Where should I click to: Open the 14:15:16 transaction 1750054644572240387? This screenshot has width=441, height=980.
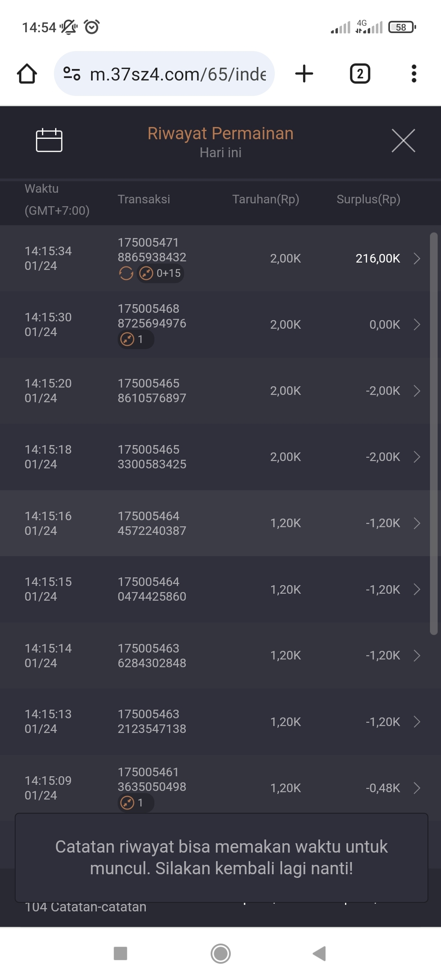[152, 523]
